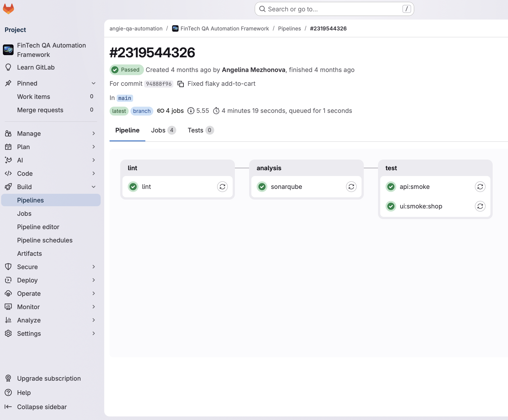Switch to the Pipeline tab
This screenshot has width=508, height=420.
(127, 130)
